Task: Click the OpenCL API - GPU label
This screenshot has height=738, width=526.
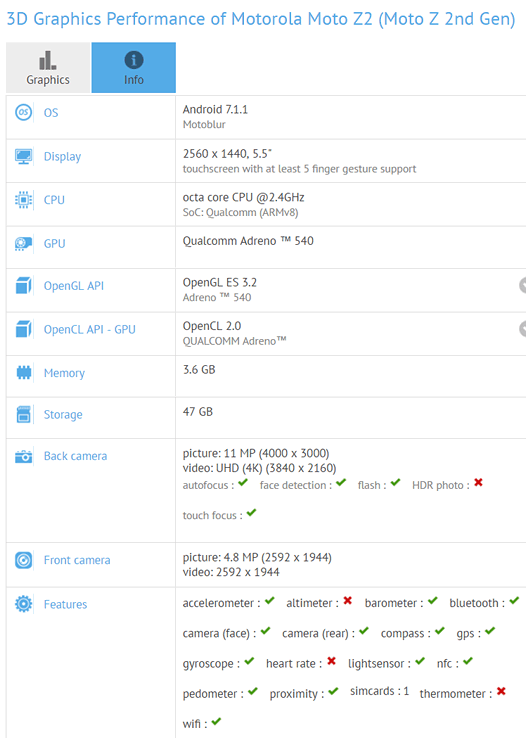Action: click(89, 329)
